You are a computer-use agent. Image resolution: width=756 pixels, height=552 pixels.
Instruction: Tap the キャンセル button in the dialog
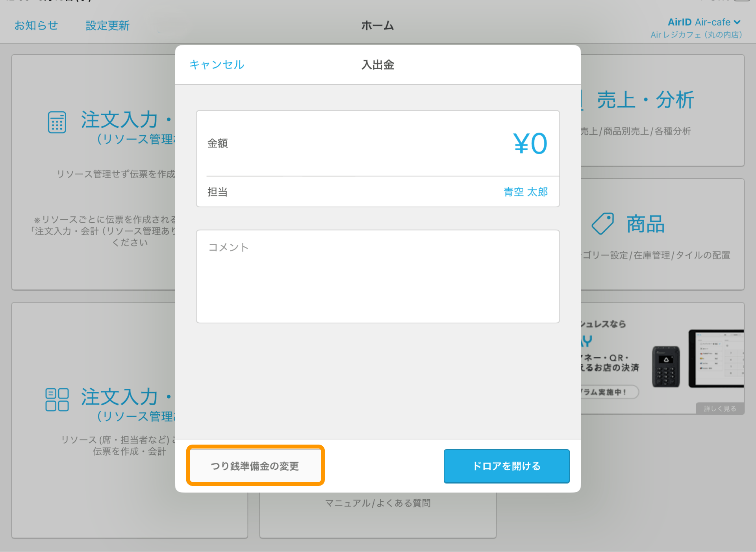pyautogui.click(x=217, y=65)
